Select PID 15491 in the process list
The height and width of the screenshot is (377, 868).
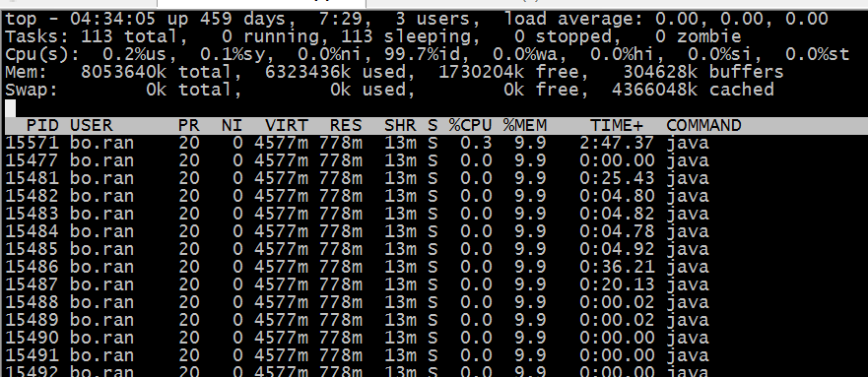coord(33,355)
